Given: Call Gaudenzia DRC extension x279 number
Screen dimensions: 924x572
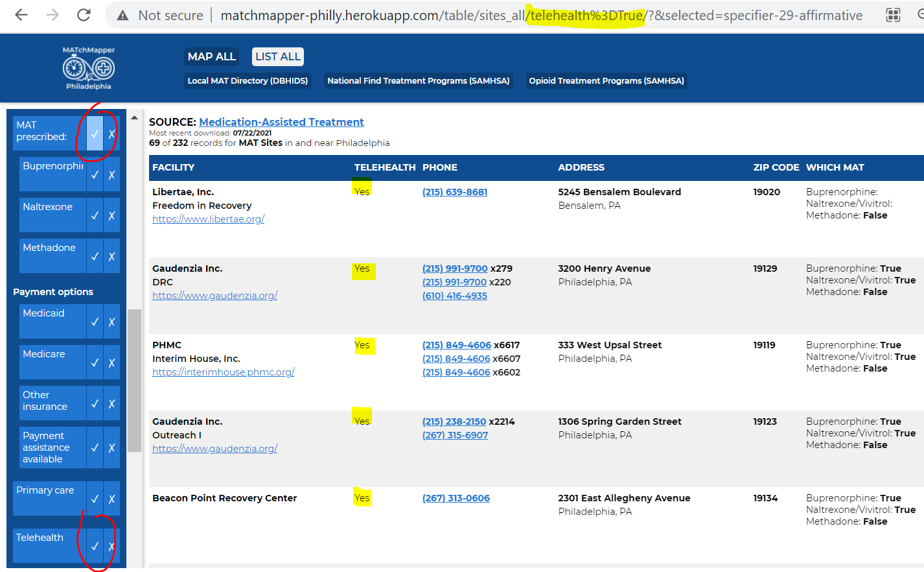Looking at the screenshot, I should pyautogui.click(x=455, y=268).
